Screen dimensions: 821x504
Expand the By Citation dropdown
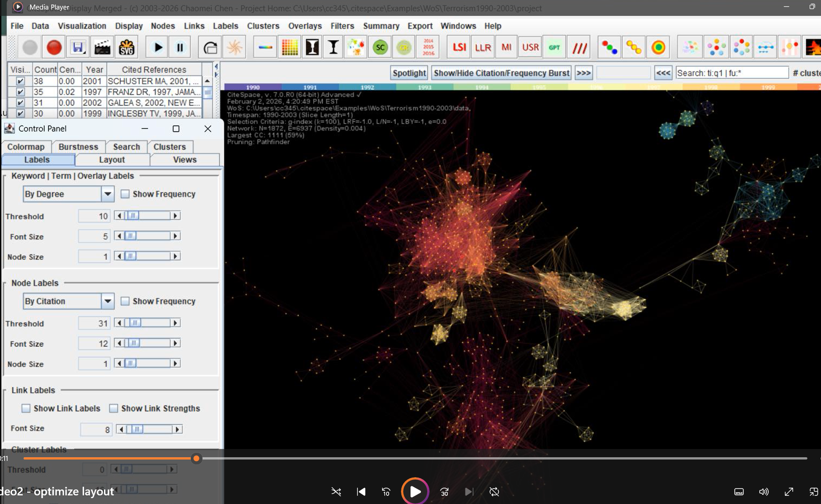pyautogui.click(x=107, y=301)
